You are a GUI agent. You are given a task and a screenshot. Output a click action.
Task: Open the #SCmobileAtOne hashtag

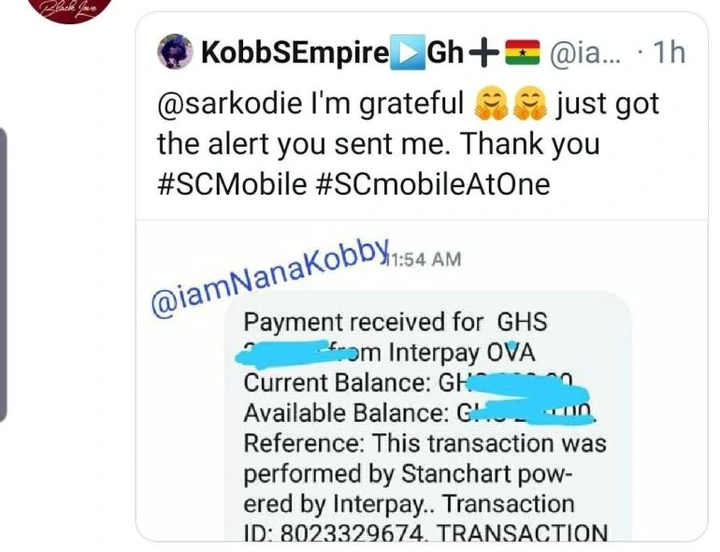433,185
